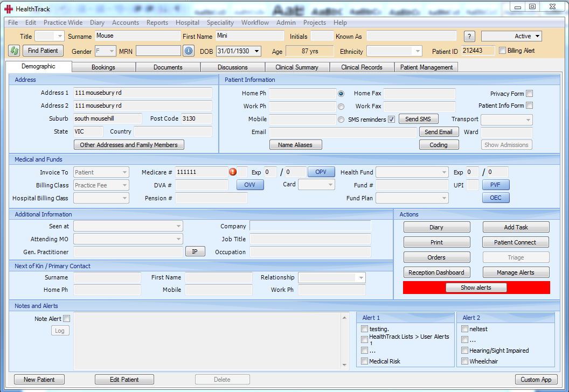The width and height of the screenshot is (569, 392).
Task: Click the Custom App button
Action: (x=536, y=379)
